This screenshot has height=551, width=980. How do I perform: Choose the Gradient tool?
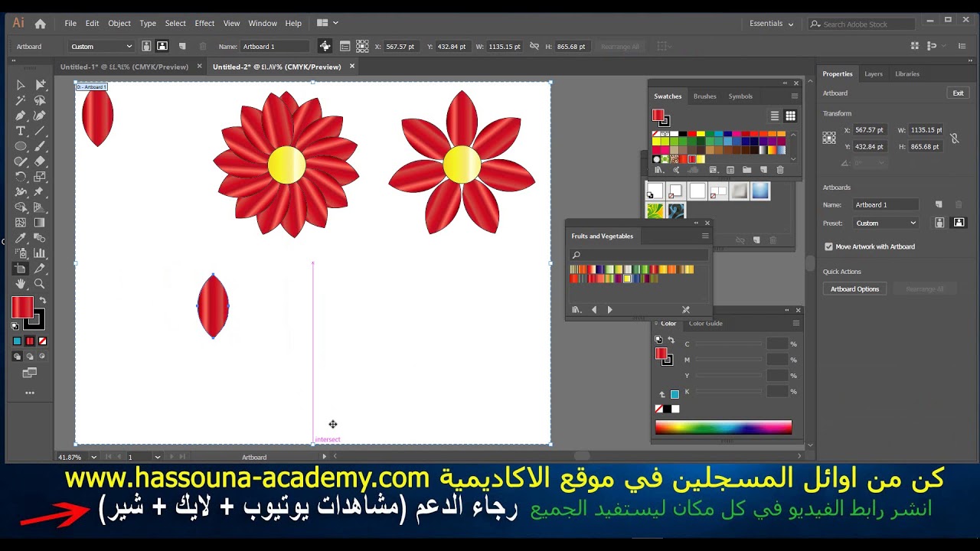40,223
